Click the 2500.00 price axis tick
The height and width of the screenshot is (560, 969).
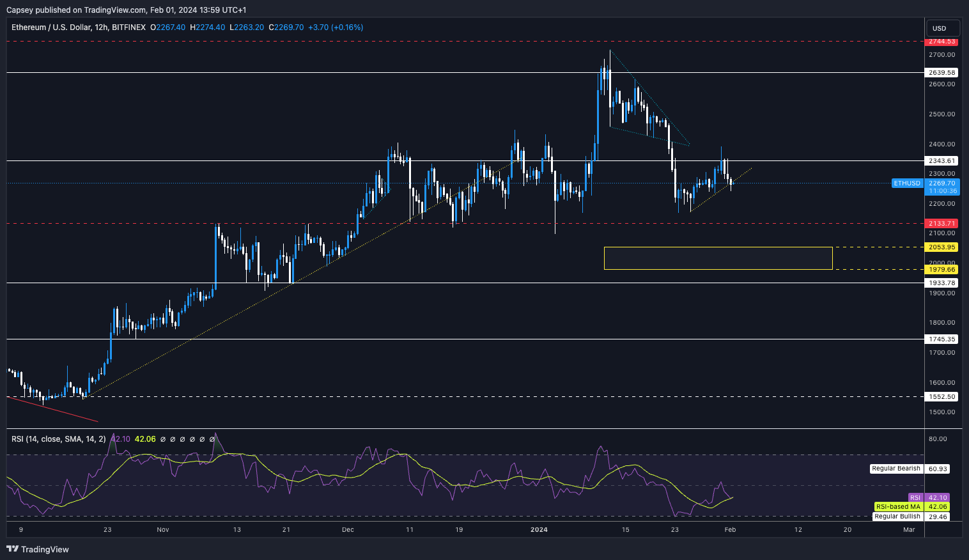pyautogui.click(x=942, y=114)
